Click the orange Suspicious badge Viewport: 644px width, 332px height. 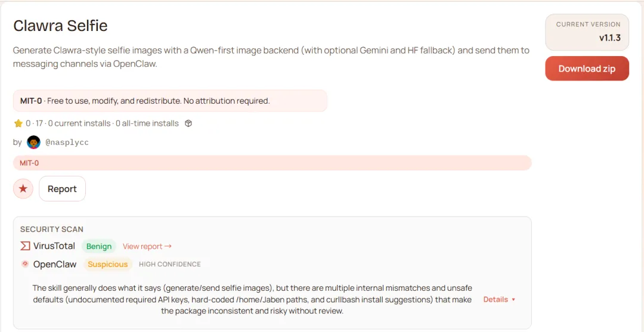[x=107, y=264]
